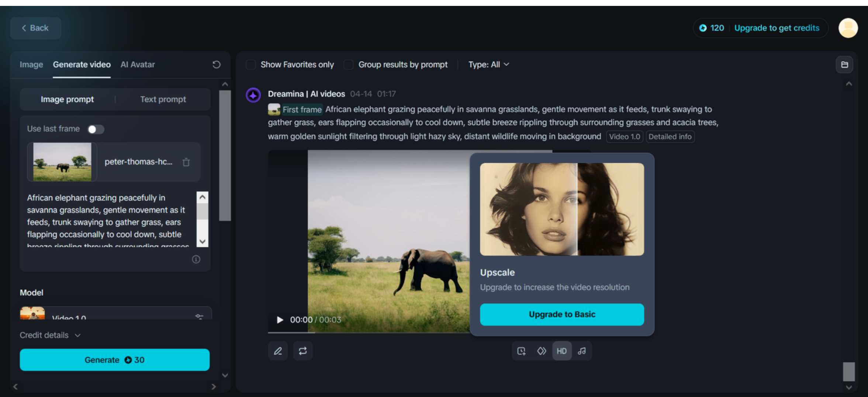Image resolution: width=868 pixels, height=397 pixels.
Task: Go Back to previous page
Action: (35, 28)
